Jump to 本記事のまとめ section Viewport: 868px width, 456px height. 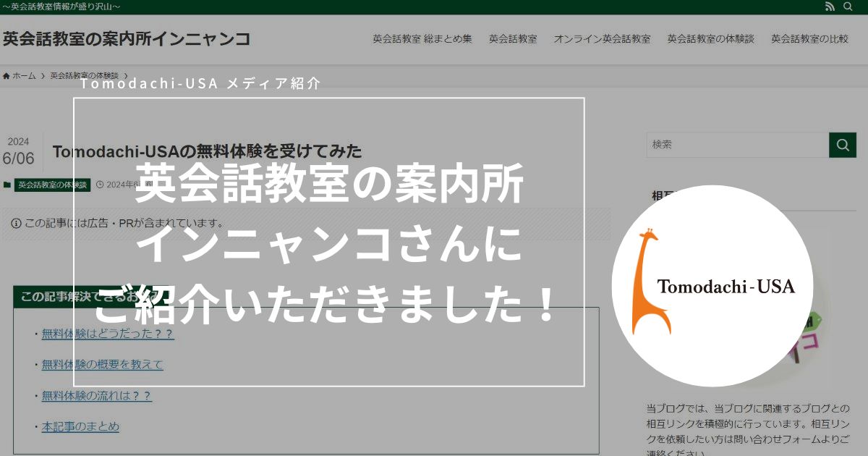point(80,426)
